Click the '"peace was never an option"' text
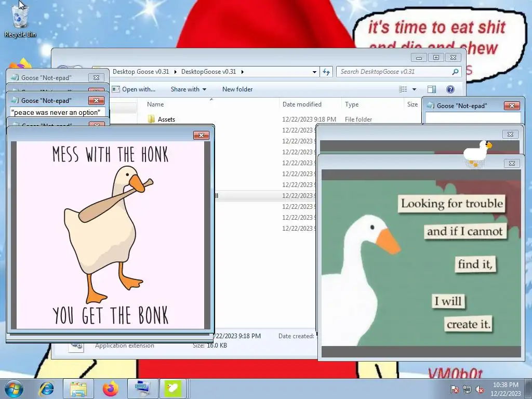The image size is (532, 399). (56, 112)
